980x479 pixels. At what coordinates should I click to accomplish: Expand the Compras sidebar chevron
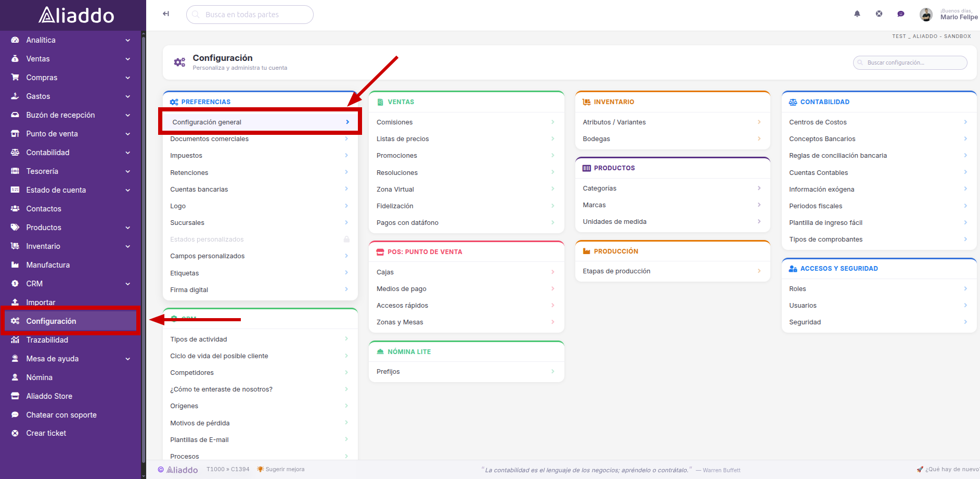pyautogui.click(x=128, y=78)
